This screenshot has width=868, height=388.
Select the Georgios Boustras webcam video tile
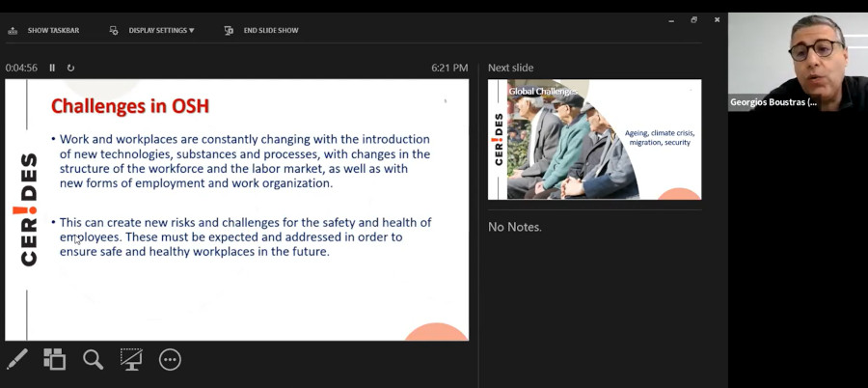(798, 62)
